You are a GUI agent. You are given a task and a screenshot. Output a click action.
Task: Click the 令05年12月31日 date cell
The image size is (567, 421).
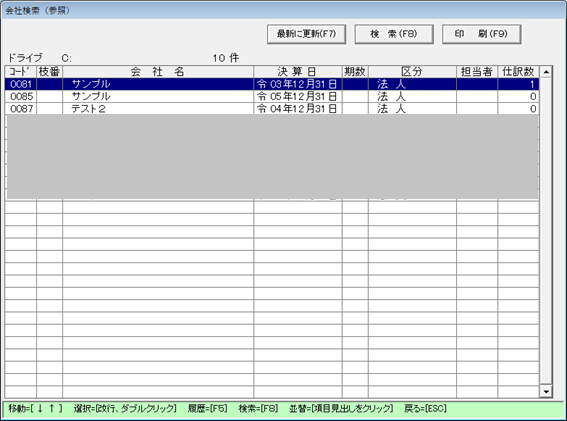tap(298, 96)
